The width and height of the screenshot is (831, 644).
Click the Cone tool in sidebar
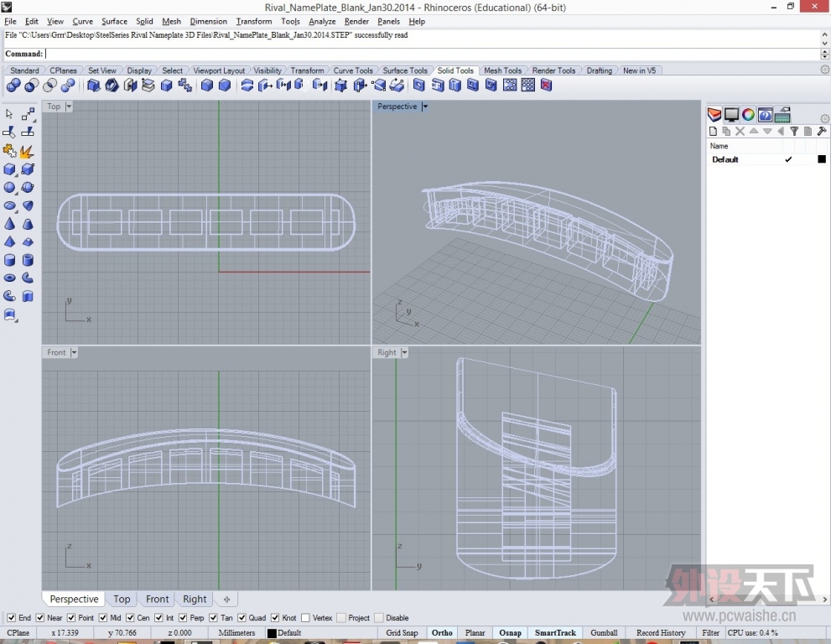pyautogui.click(x=9, y=223)
